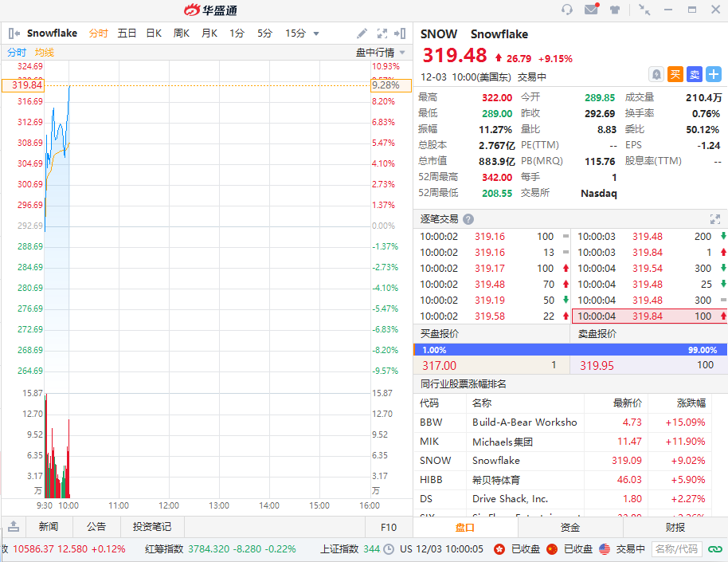
Task: Click help icon beside 逐笔交易
Action: (x=468, y=219)
